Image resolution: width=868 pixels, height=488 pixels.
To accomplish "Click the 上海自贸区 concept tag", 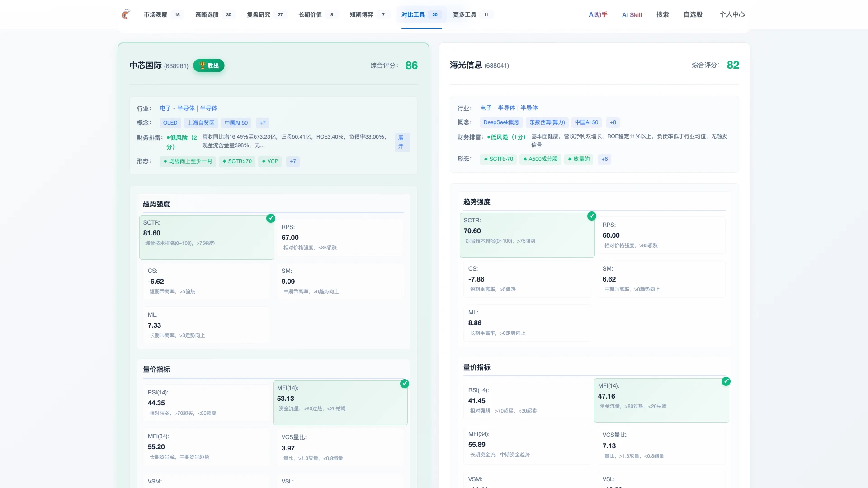I will pos(201,123).
